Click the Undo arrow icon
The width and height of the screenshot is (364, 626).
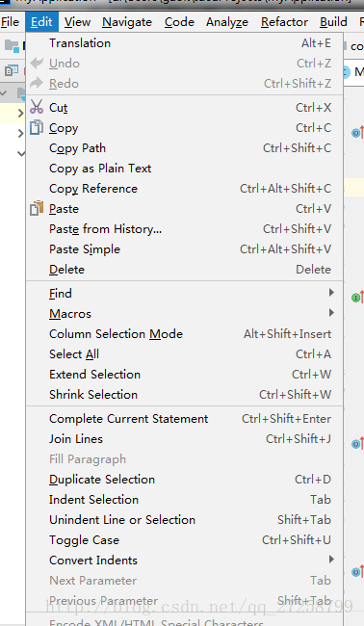(x=37, y=63)
